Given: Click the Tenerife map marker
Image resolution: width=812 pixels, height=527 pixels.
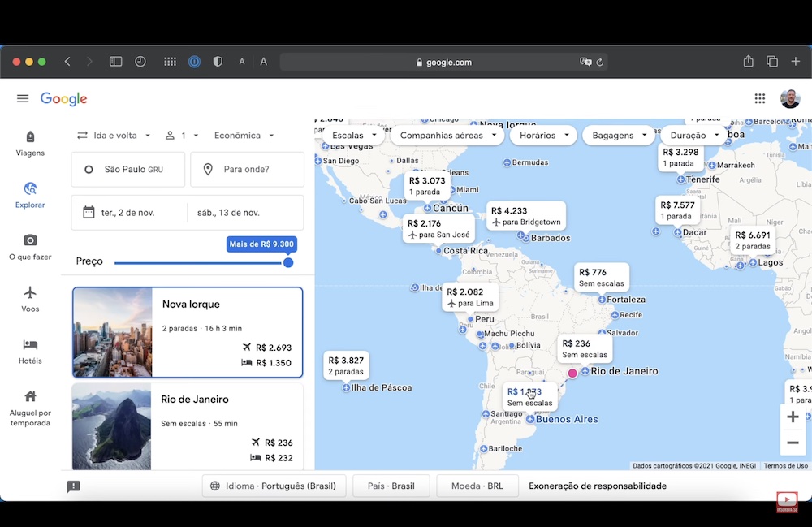Looking at the screenshot, I should pos(680,179).
